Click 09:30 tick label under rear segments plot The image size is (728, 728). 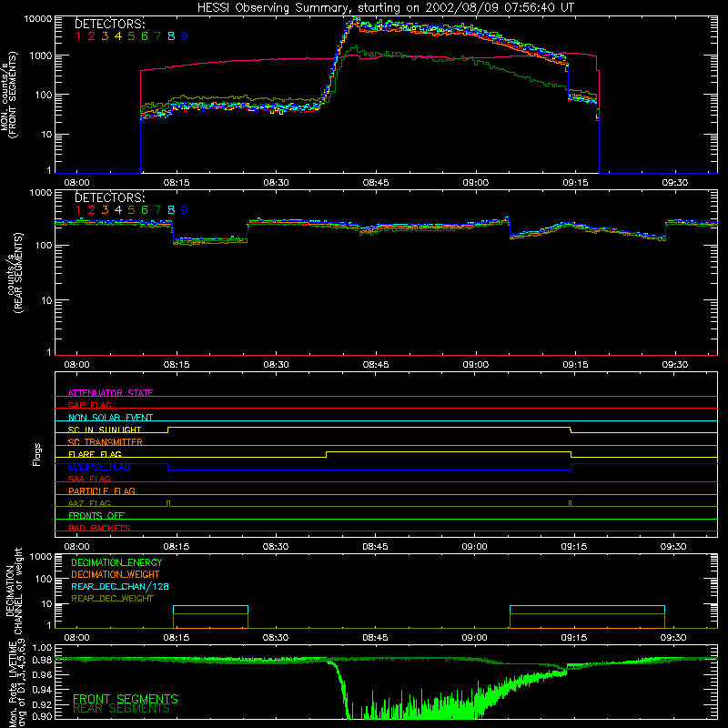674,365
